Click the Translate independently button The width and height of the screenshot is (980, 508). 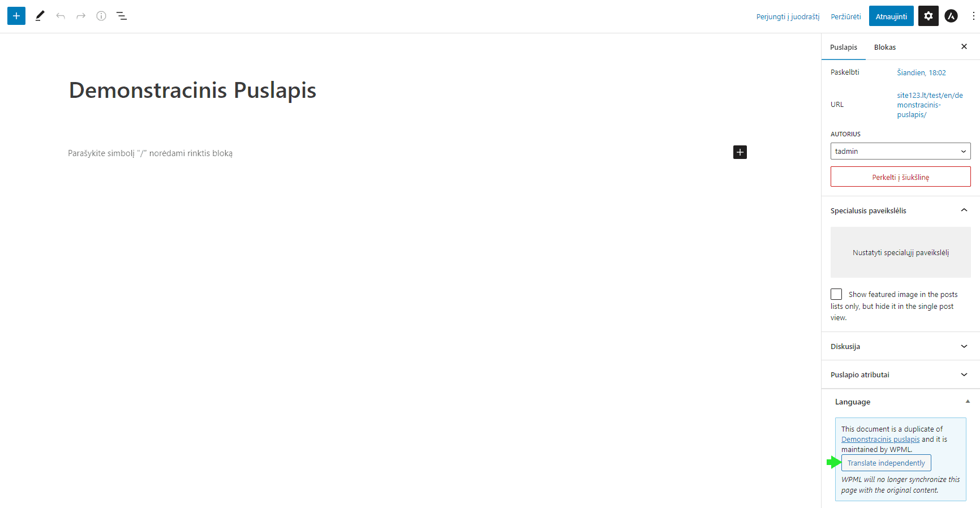(x=886, y=463)
